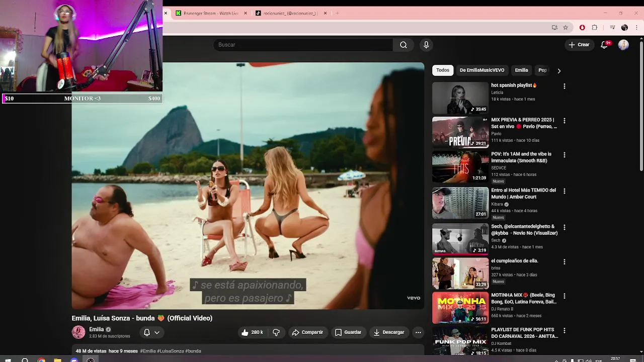Click Guardar to save the video
This screenshot has width=644, height=362.
(348, 332)
